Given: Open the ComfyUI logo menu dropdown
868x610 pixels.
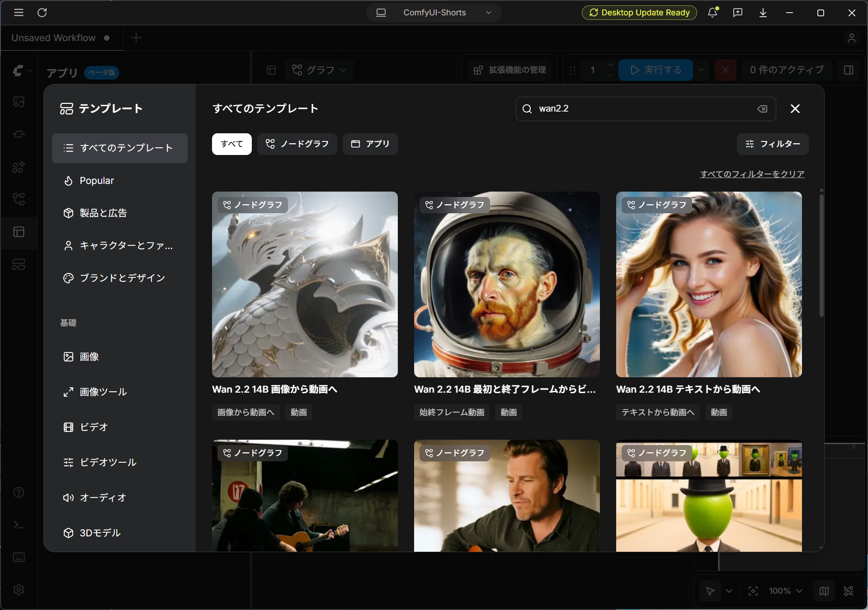Looking at the screenshot, I should (x=22, y=70).
